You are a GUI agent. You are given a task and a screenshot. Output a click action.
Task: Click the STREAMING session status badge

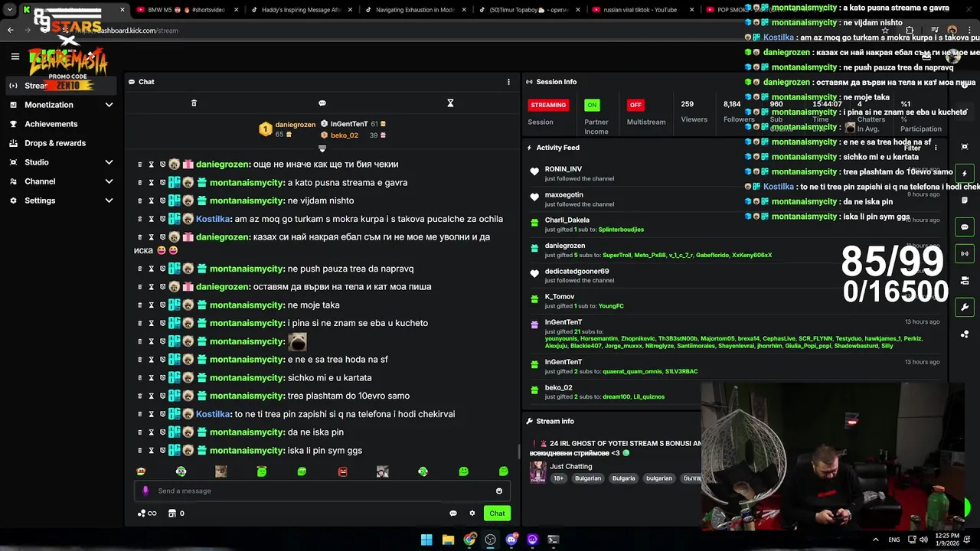[548, 105]
